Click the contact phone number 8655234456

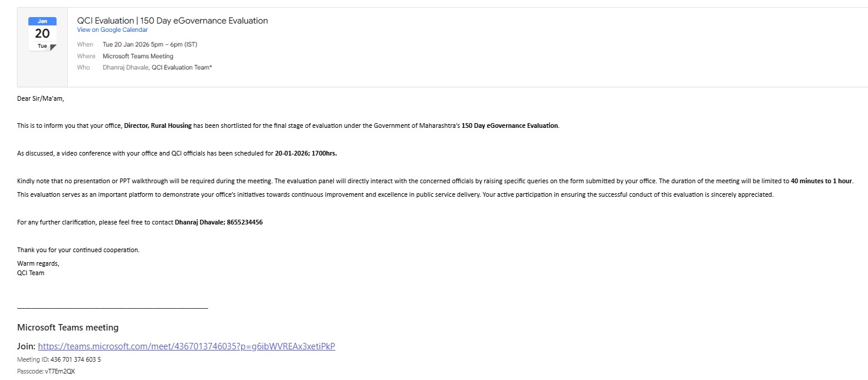[245, 222]
